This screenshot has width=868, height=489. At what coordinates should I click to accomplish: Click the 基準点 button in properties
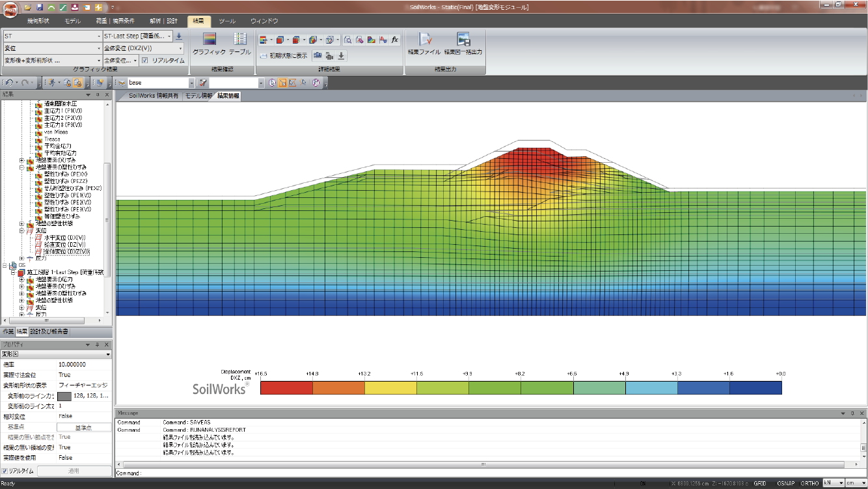(84, 427)
